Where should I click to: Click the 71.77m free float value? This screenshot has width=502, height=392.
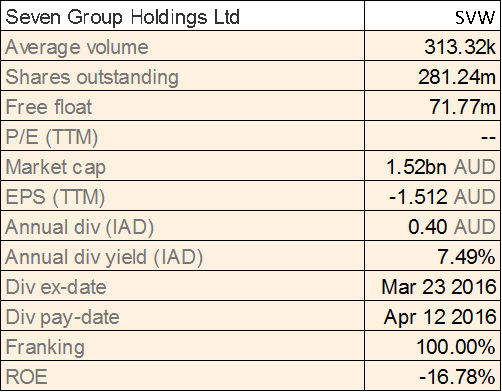click(462, 107)
